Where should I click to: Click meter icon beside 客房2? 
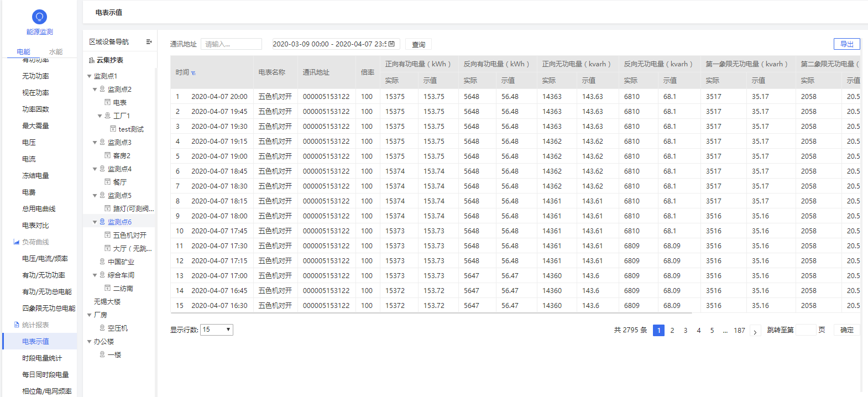108,155
